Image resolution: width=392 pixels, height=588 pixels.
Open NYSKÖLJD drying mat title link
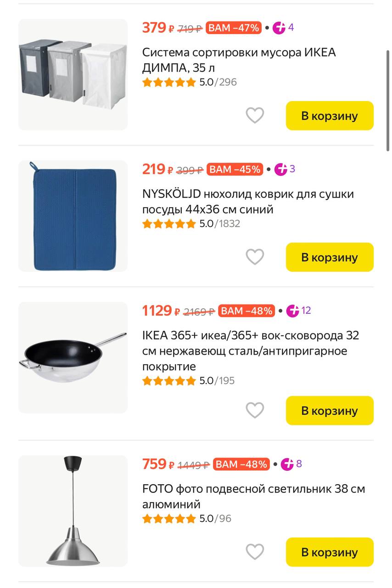coord(248,201)
